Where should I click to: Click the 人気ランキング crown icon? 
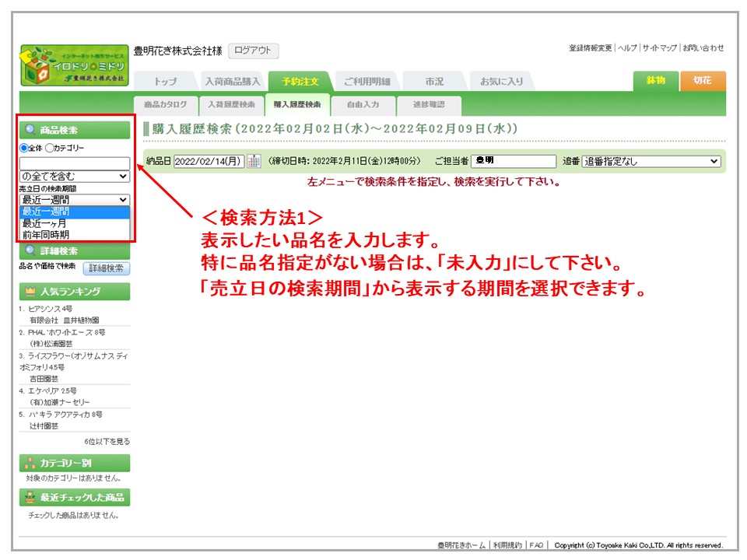pyautogui.click(x=30, y=292)
